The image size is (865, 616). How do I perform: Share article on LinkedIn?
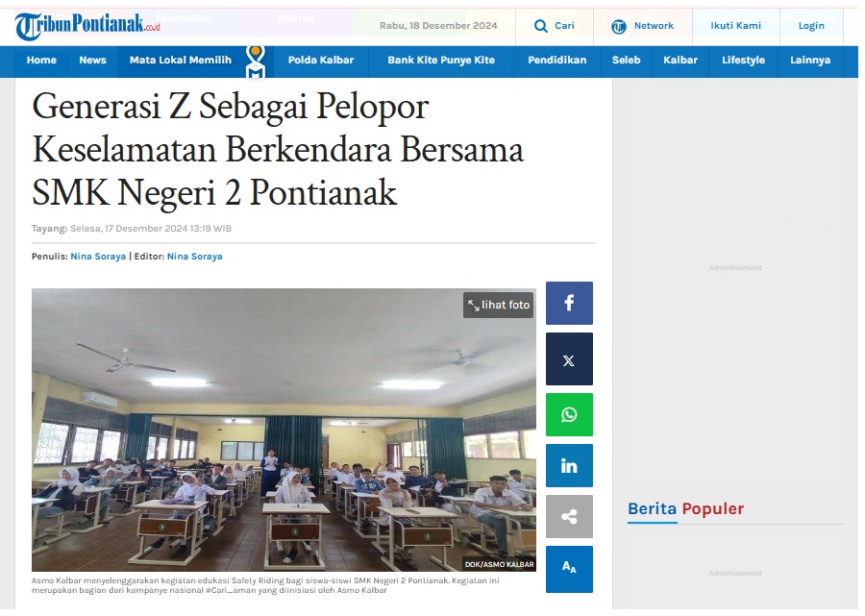(569, 466)
